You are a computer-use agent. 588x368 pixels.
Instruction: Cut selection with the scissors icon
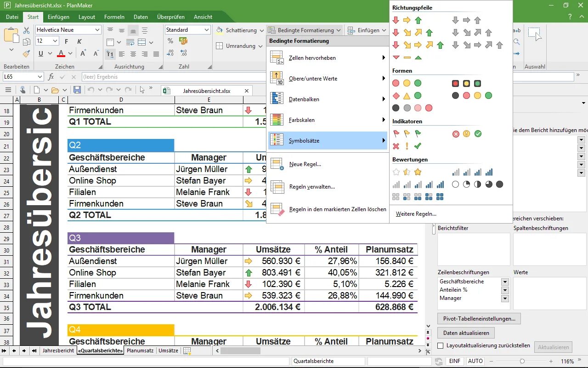(x=26, y=30)
